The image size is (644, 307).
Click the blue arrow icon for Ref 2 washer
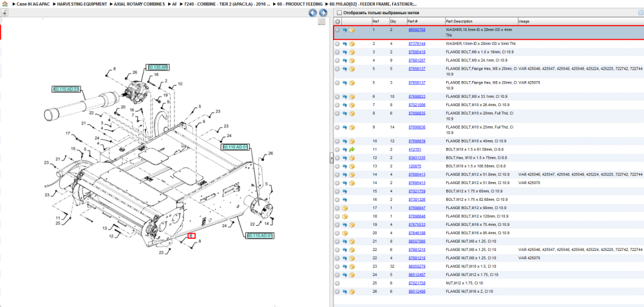345,44
